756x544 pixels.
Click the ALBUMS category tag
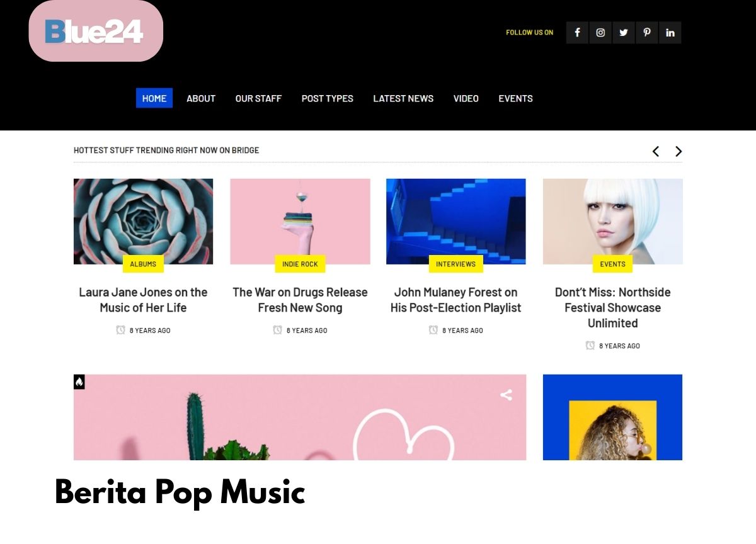(x=143, y=264)
